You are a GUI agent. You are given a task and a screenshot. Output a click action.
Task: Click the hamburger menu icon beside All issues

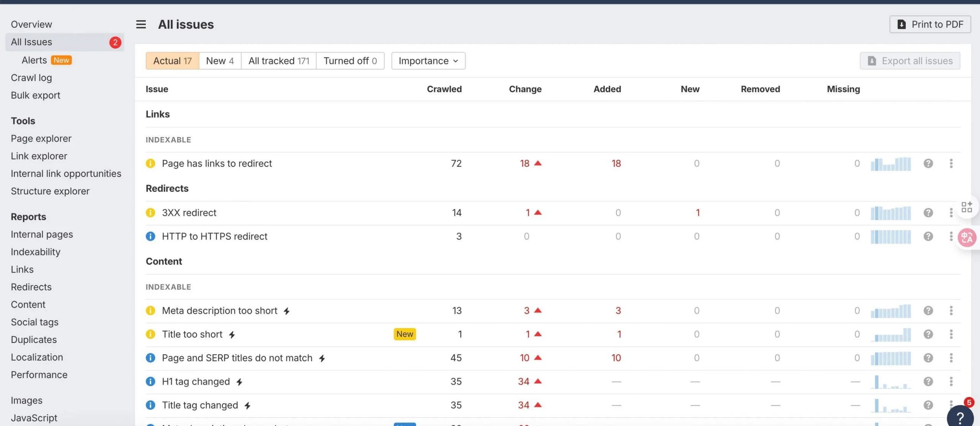tap(141, 24)
